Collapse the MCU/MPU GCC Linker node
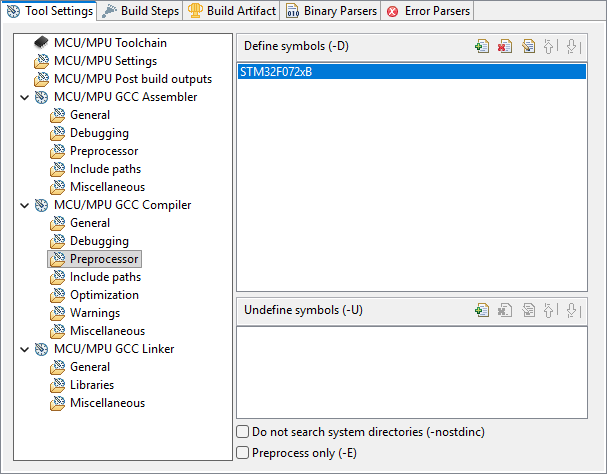The image size is (607, 474). pyautogui.click(x=24, y=349)
